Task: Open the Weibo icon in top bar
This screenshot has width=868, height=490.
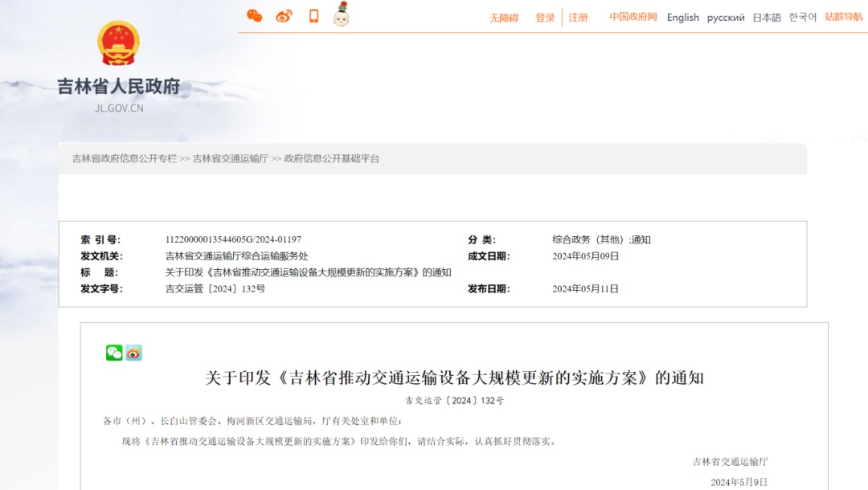Action: pos(284,16)
